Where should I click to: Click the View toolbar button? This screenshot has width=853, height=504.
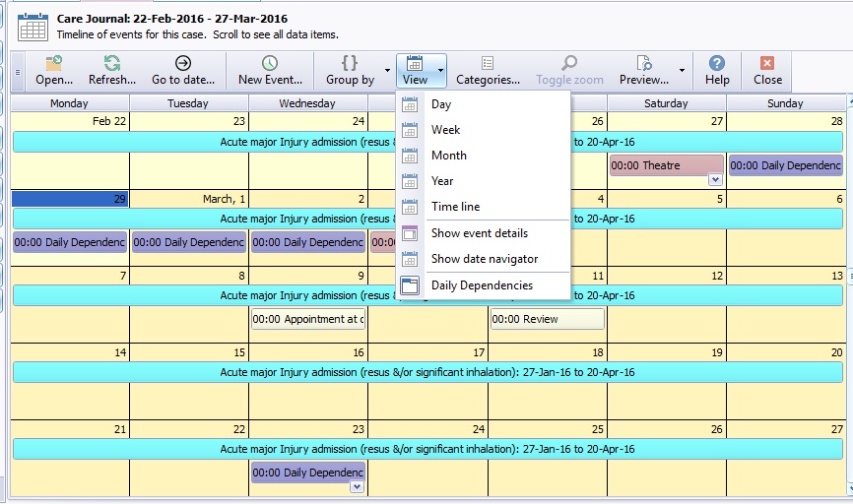415,71
